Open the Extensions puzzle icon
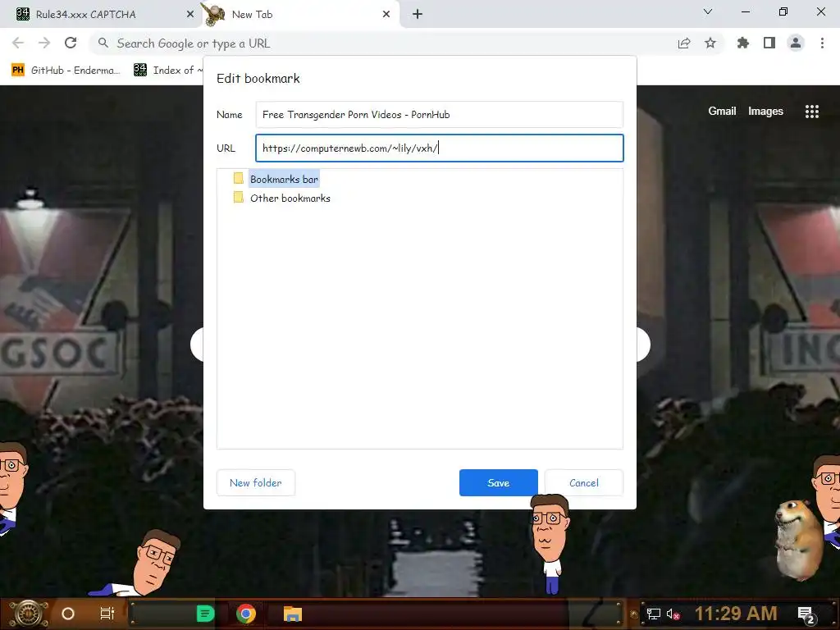This screenshot has width=840, height=630. (743, 43)
